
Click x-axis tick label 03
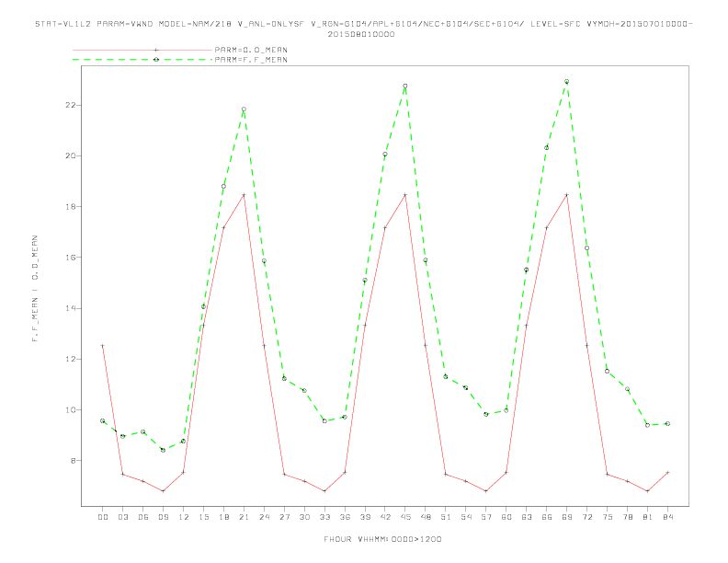[122, 517]
